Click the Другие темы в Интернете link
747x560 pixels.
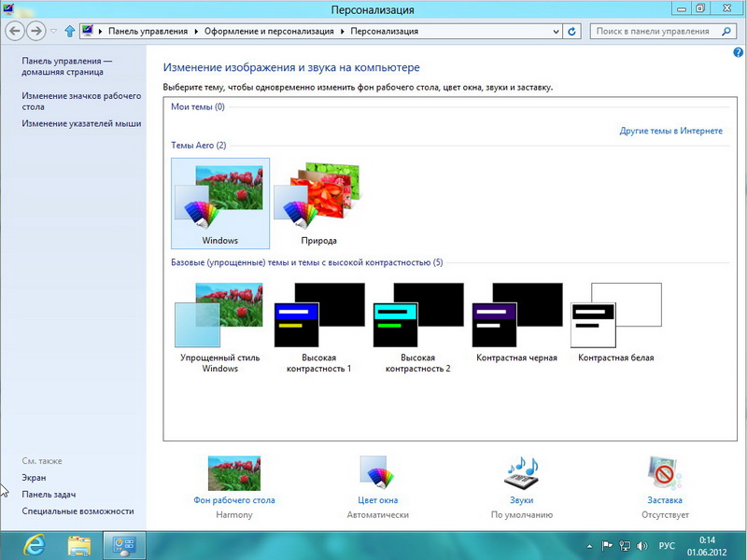670,131
